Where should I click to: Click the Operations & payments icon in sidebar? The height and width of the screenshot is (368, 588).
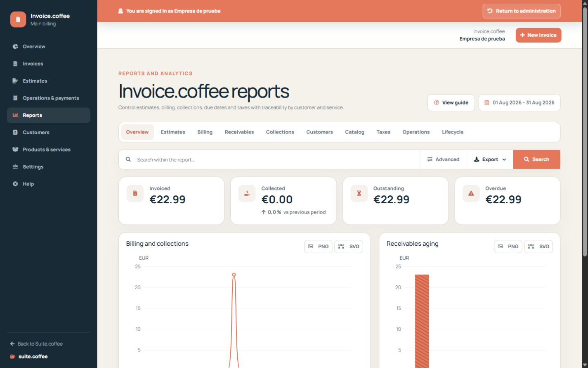15,98
